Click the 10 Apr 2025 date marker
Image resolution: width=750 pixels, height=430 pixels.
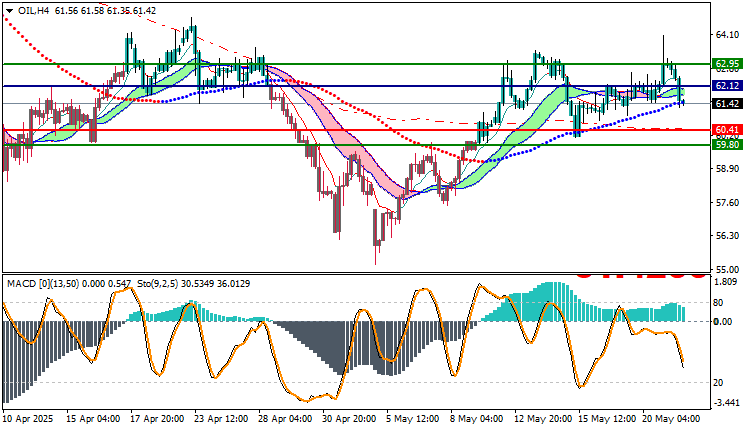[28, 419]
